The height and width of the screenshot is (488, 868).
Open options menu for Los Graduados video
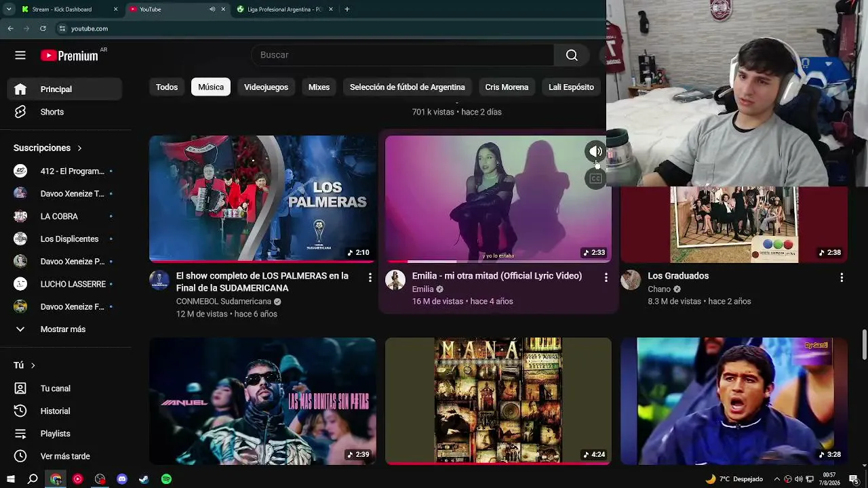[842, 277]
